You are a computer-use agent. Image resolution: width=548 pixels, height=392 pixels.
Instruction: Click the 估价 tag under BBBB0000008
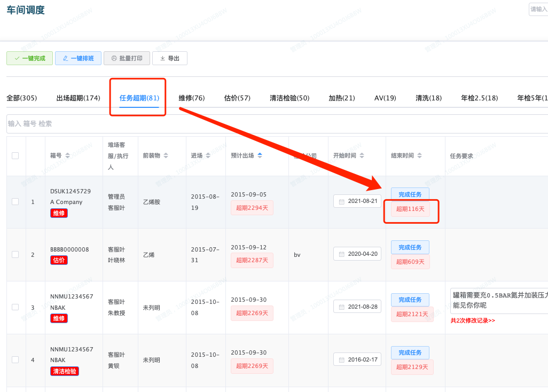(59, 260)
